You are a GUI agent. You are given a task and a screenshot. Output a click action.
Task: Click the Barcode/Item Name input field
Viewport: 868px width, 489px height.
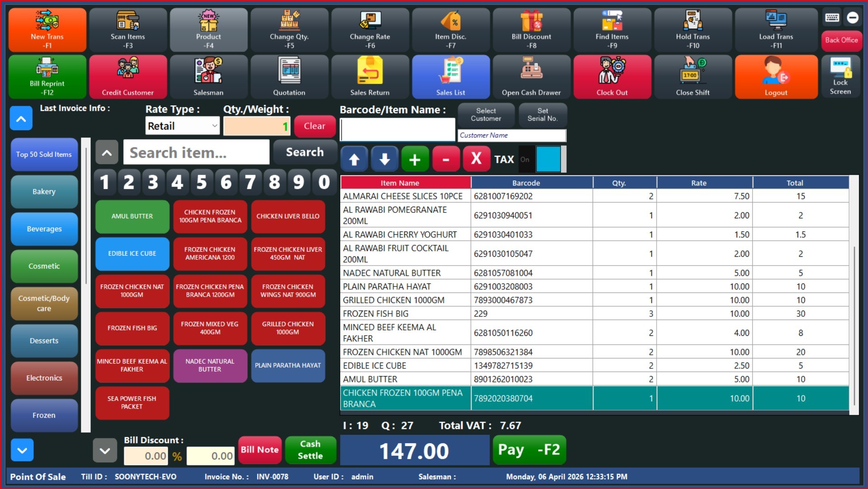(x=397, y=130)
